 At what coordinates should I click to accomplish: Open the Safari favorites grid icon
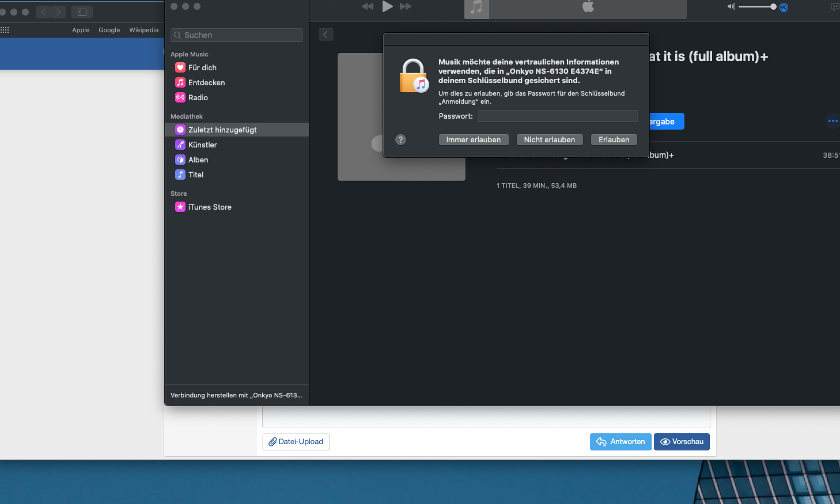click(5, 30)
